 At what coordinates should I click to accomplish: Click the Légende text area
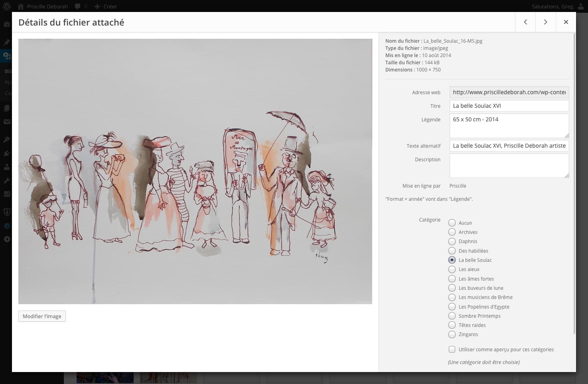(509, 126)
